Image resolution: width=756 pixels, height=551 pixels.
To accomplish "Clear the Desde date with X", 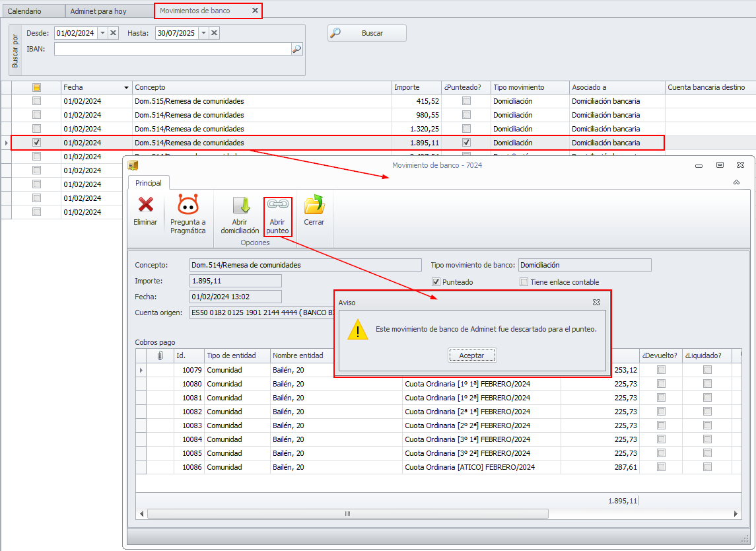I will coord(114,33).
